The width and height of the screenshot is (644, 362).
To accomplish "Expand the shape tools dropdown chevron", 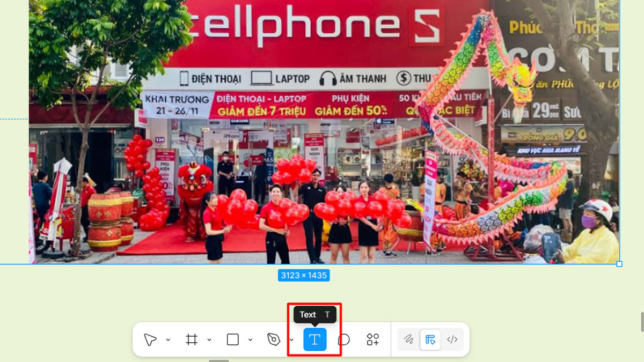I will [250, 339].
